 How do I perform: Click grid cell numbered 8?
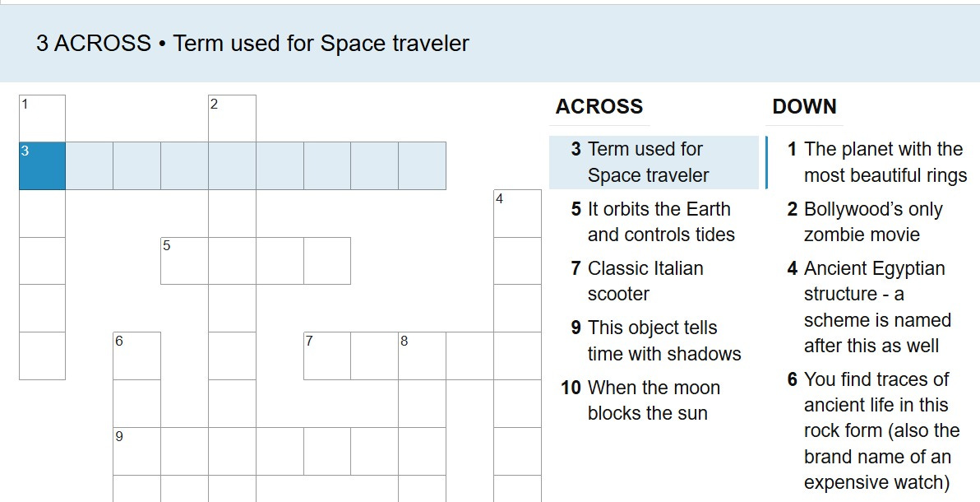(422, 356)
